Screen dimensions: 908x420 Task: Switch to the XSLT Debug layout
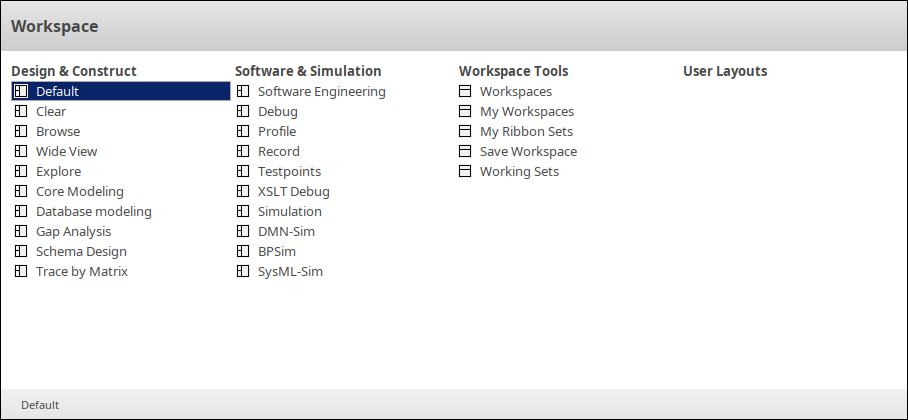pyautogui.click(x=293, y=192)
